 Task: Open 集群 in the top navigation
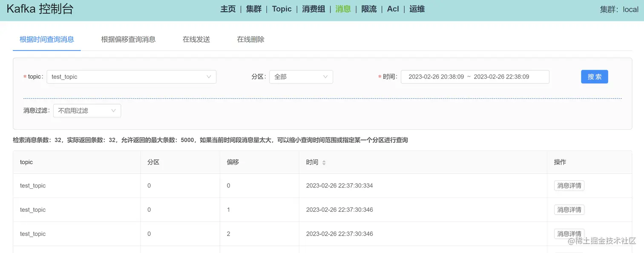254,9
